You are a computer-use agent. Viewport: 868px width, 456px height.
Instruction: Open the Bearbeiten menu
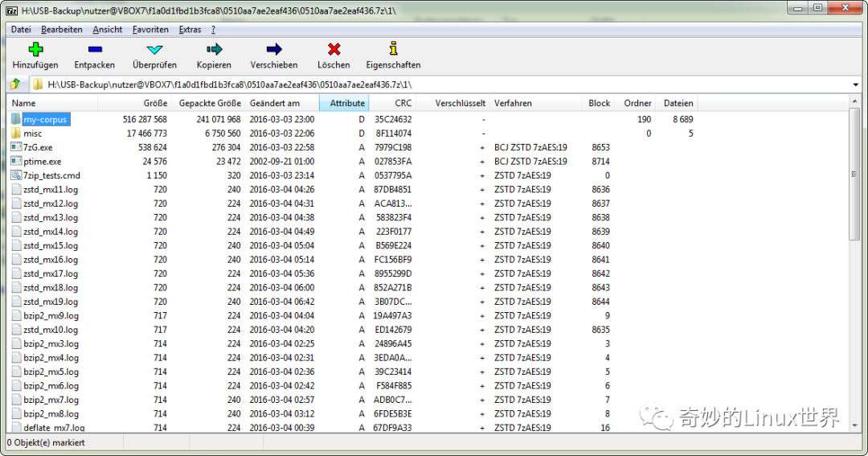pyautogui.click(x=61, y=30)
